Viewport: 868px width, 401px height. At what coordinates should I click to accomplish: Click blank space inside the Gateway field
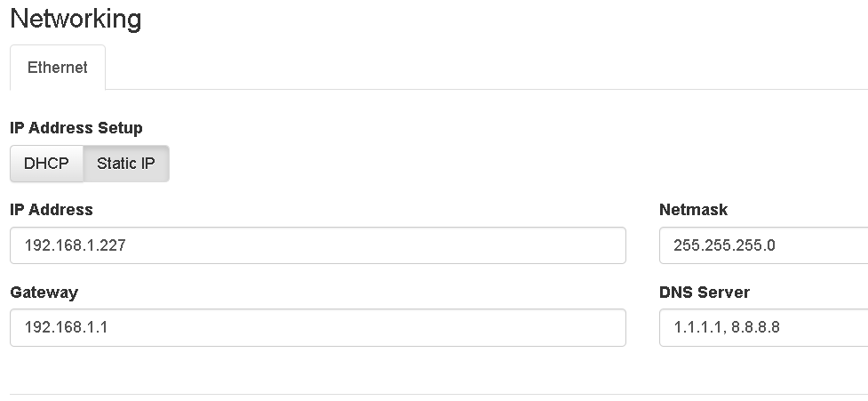click(x=365, y=327)
